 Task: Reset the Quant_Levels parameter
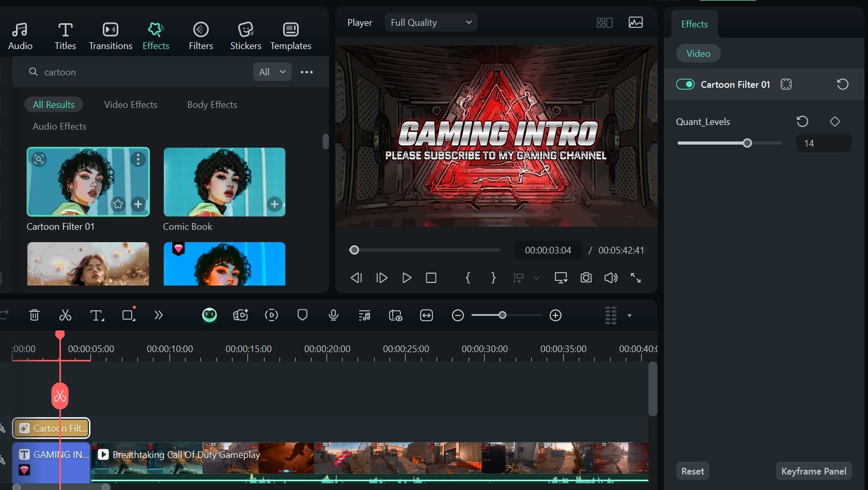pos(802,121)
